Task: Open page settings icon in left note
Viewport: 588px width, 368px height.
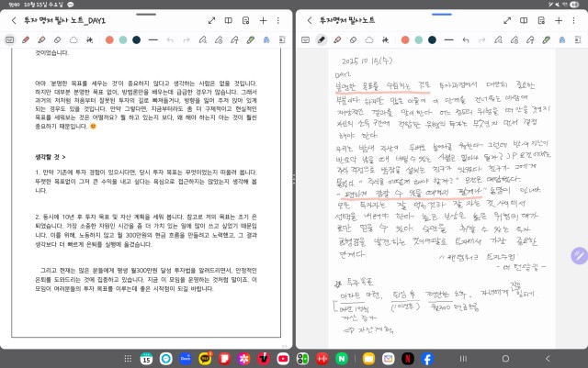Action: pyautogui.click(x=245, y=20)
